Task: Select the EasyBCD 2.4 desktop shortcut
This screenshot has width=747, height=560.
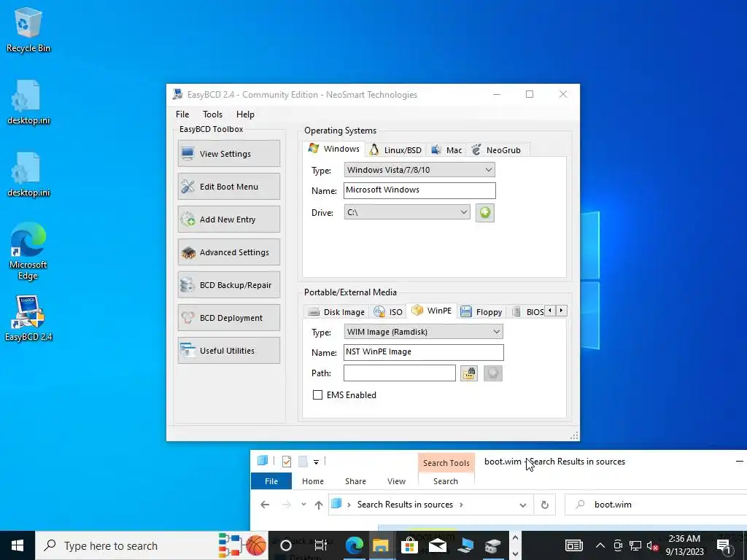Action: coord(28,319)
